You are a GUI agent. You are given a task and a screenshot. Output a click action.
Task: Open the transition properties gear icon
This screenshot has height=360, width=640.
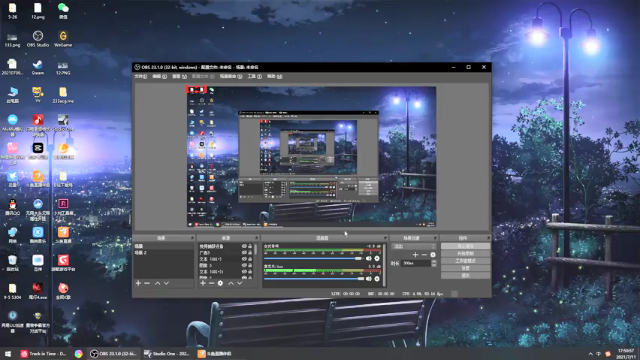[x=433, y=255]
